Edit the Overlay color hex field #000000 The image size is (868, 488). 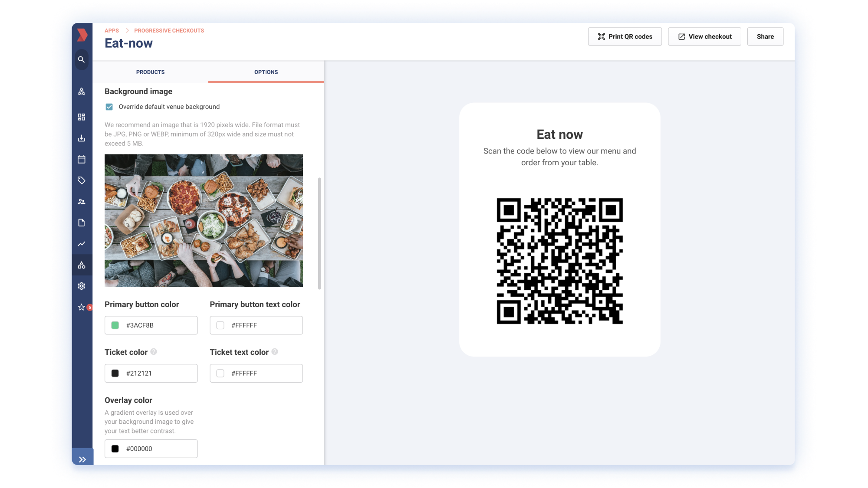(x=151, y=449)
